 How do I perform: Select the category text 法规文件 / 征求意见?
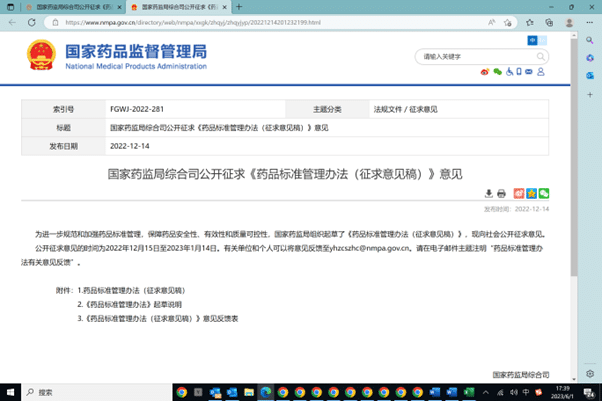click(x=405, y=109)
